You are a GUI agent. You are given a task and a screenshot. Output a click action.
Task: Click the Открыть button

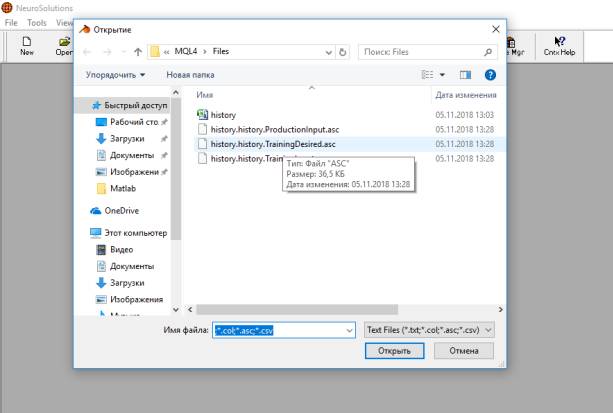(x=388, y=351)
